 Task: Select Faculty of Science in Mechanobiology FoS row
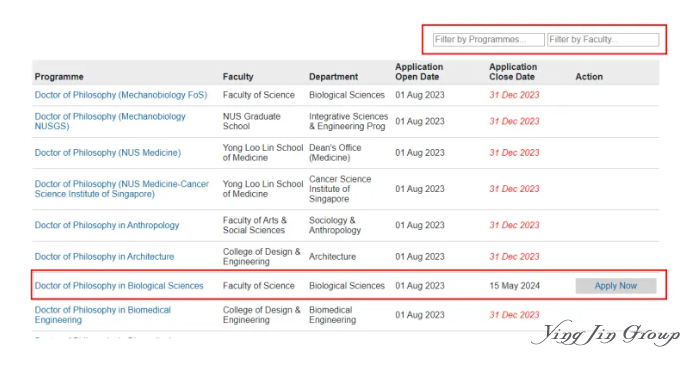point(258,95)
